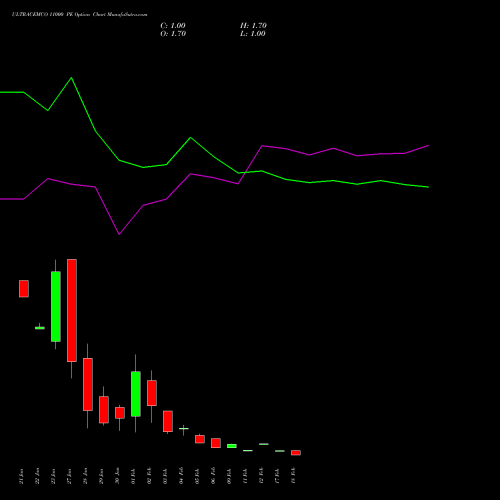Viewport: 500px width, 500px height.
Task: Click the '03 Feb' date label
Action: 166,476
